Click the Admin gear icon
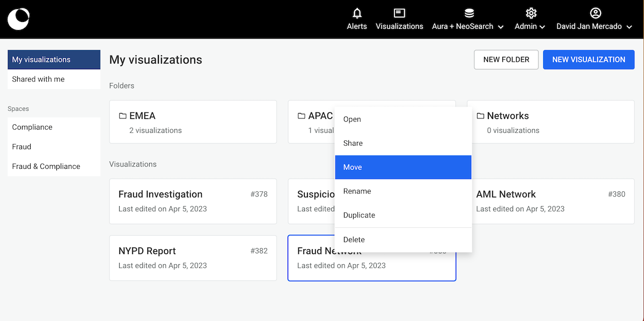644x321 pixels. point(531,13)
